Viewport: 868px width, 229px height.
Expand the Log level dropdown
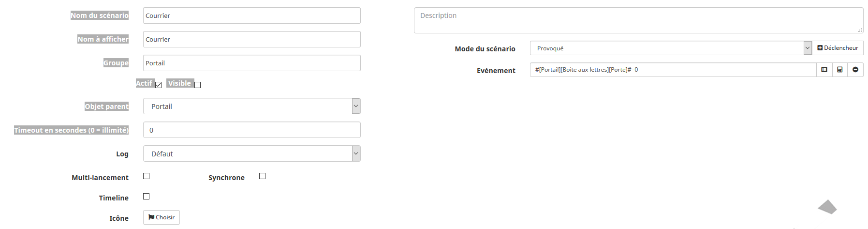(251, 154)
